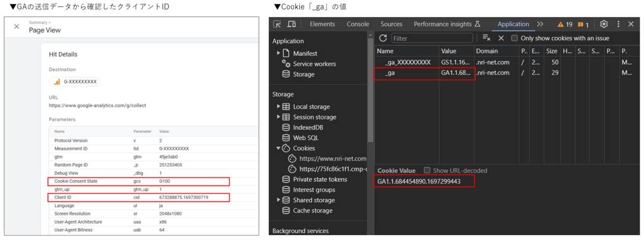This screenshot has height=240, width=644.
Task: Refresh the cookies table
Action: point(383,38)
